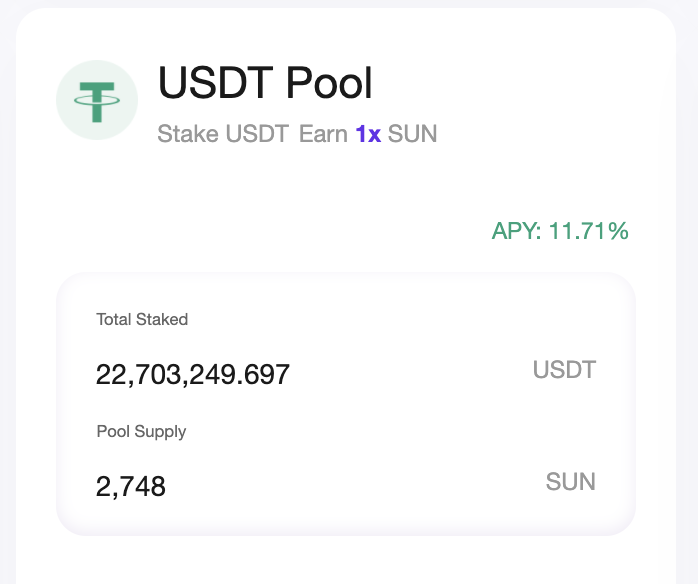Click the 11.71% yield percentage
This screenshot has width=698, height=584.
coord(588,231)
